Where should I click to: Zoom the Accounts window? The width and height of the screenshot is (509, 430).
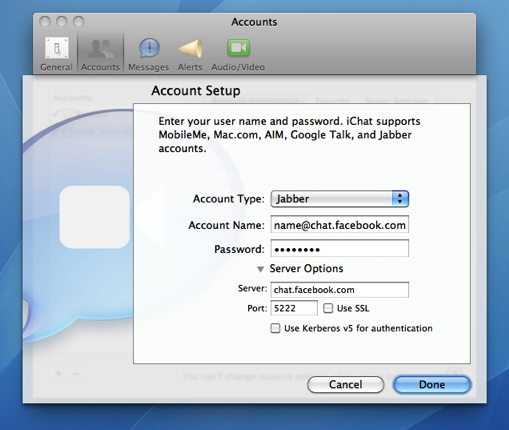point(79,22)
